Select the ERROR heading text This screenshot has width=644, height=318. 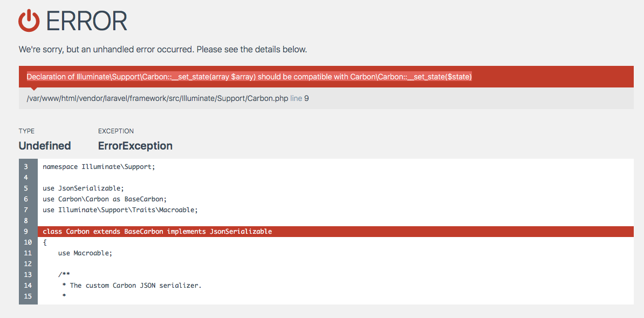(86, 22)
